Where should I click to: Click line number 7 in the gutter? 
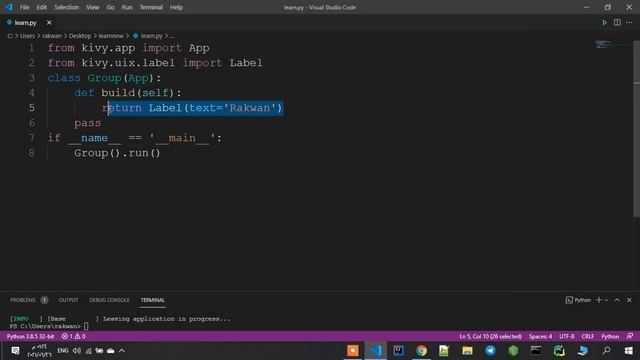(31, 138)
